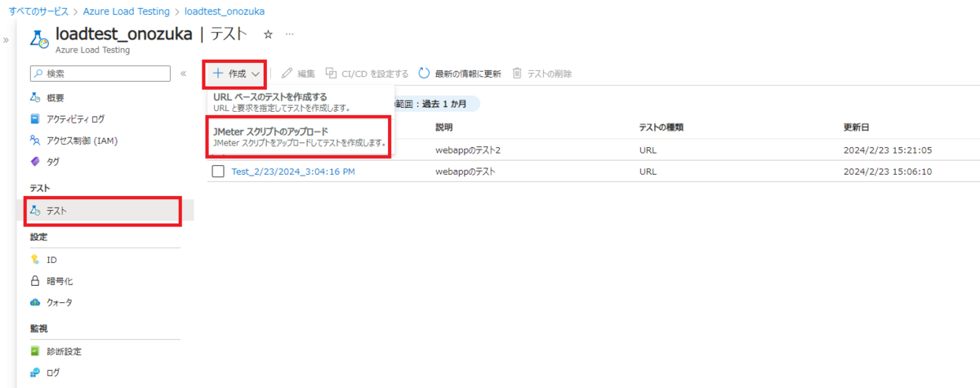The height and width of the screenshot is (388, 980).
Task: Click the ログ icon in the sidebar
Action: coord(35,372)
